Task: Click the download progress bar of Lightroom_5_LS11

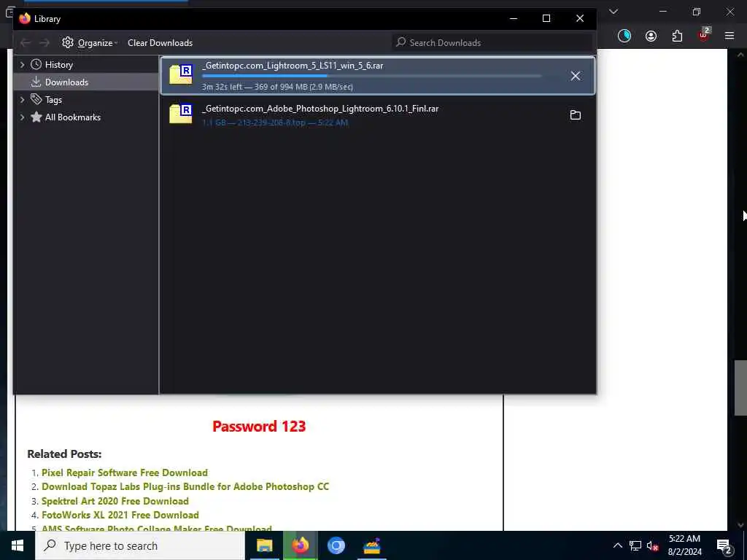Action: tap(371, 76)
